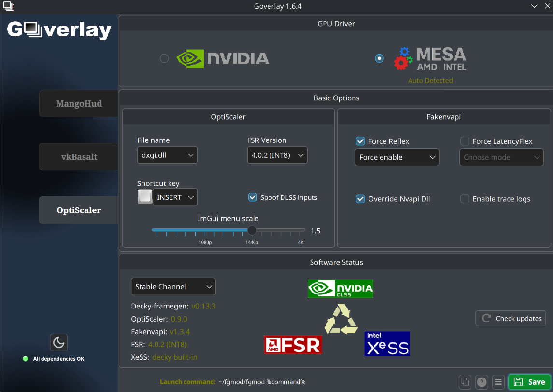Select NVIDIA GPU driver radio button

click(164, 58)
